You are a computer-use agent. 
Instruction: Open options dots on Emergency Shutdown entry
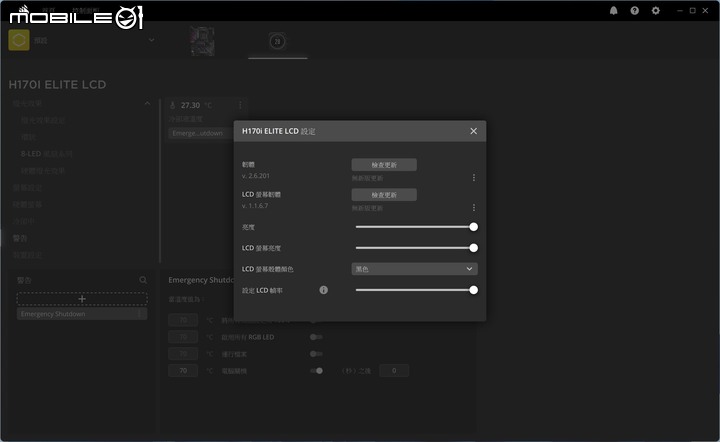point(139,314)
